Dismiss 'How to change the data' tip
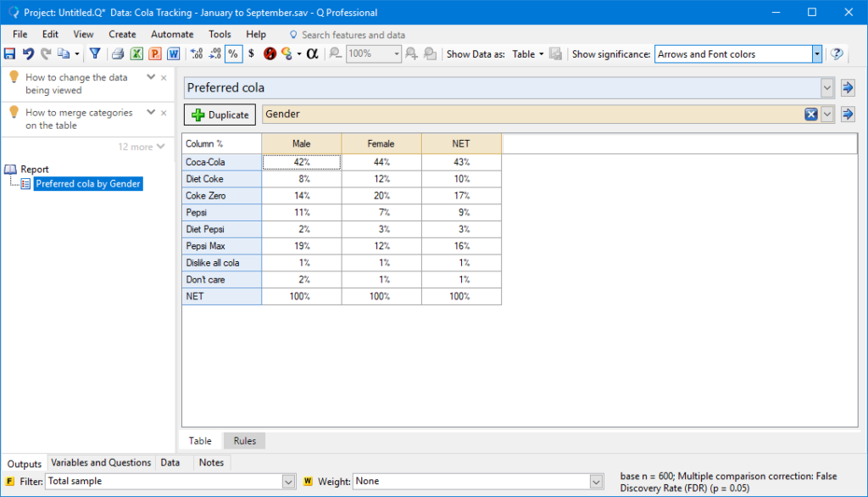 (164, 77)
